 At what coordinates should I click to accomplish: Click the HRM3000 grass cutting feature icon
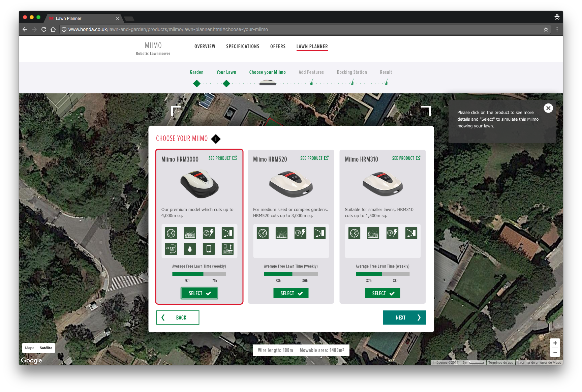[190, 233]
